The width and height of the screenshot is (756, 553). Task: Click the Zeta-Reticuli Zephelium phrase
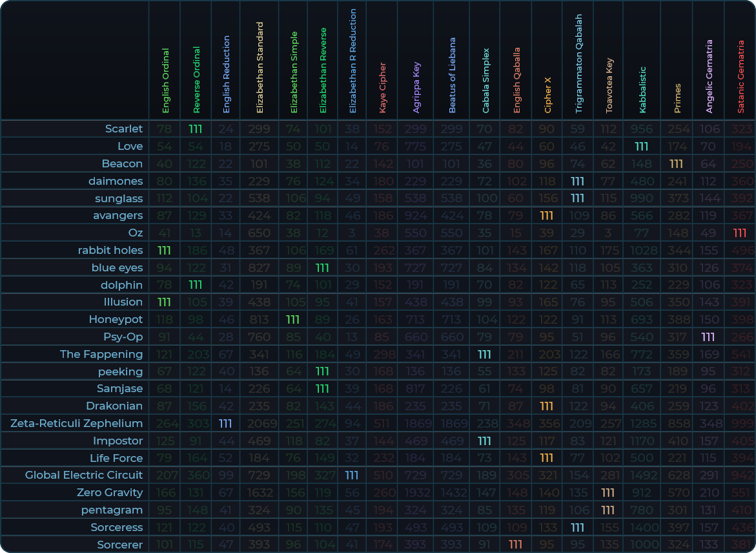coord(77,423)
